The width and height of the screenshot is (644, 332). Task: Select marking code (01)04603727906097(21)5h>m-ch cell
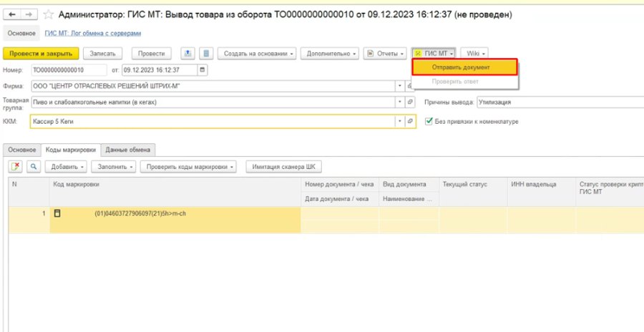pyautogui.click(x=175, y=220)
